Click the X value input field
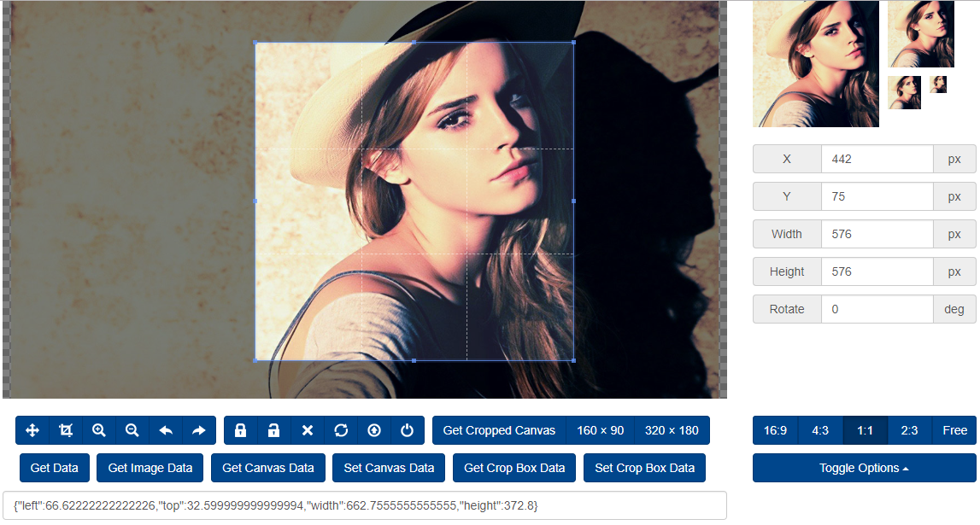The height and width of the screenshot is (525, 980). [x=877, y=159]
